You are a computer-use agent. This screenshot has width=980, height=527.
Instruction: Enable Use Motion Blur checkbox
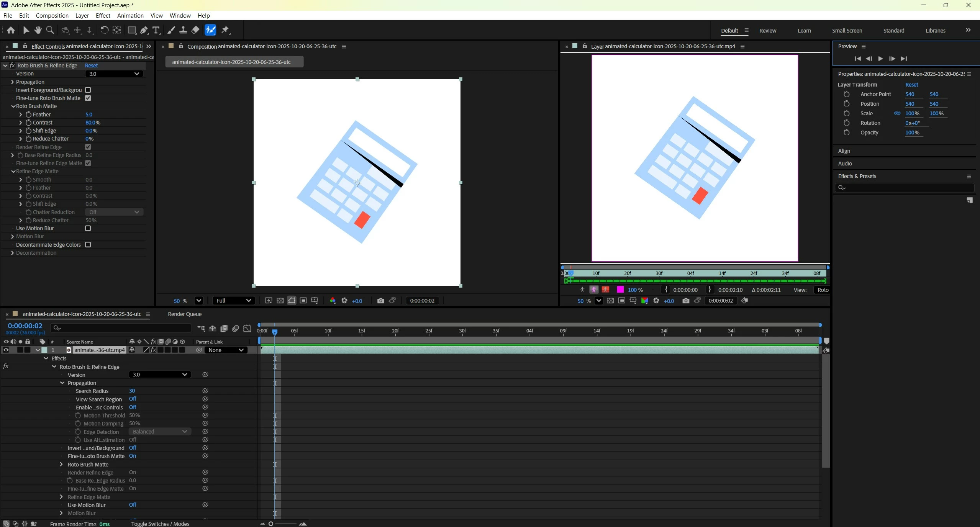pyautogui.click(x=88, y=228)
